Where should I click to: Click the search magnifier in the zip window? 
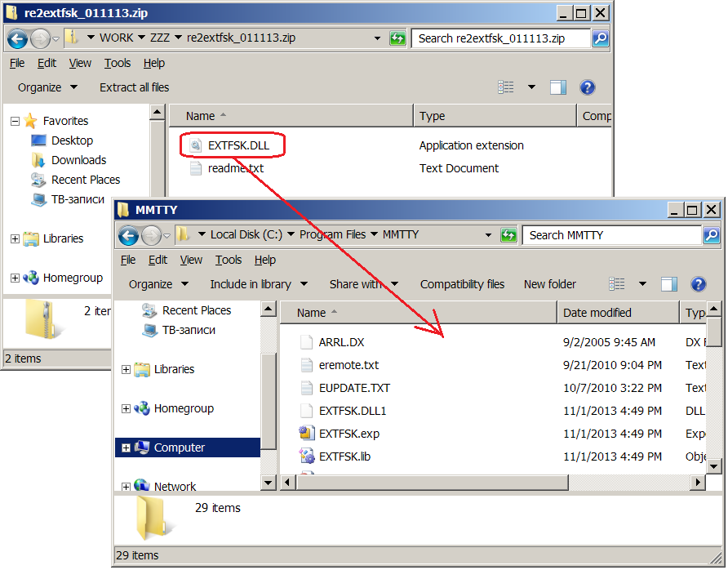tap(601, 38)
